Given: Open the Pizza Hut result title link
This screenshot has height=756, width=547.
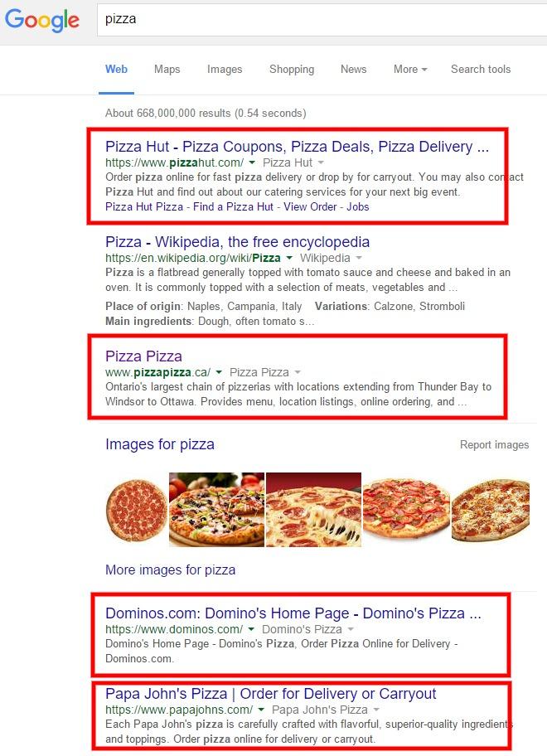Looking at the screenshot, I should click(x=297, y=146).
